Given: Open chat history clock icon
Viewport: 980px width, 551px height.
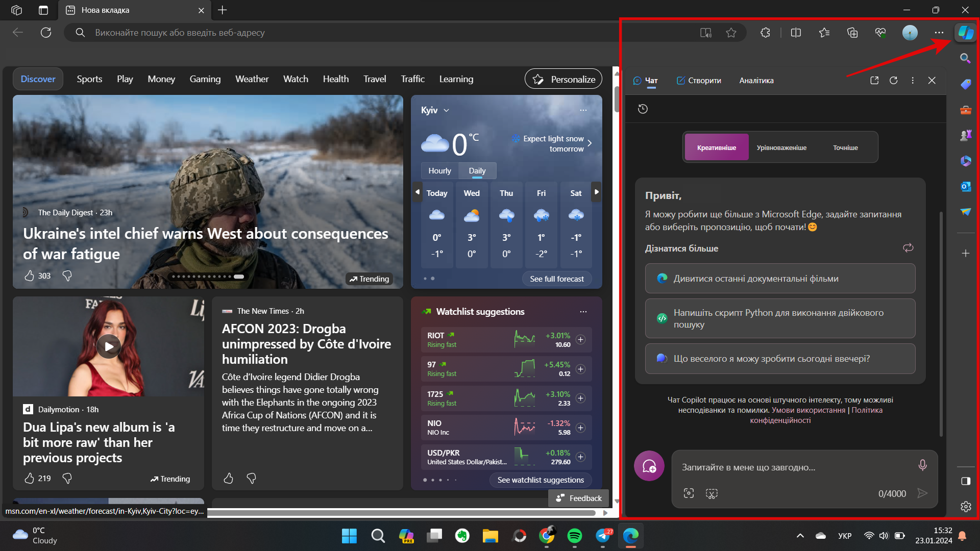Looking at the screenshot, I should [x=643, y=109].
